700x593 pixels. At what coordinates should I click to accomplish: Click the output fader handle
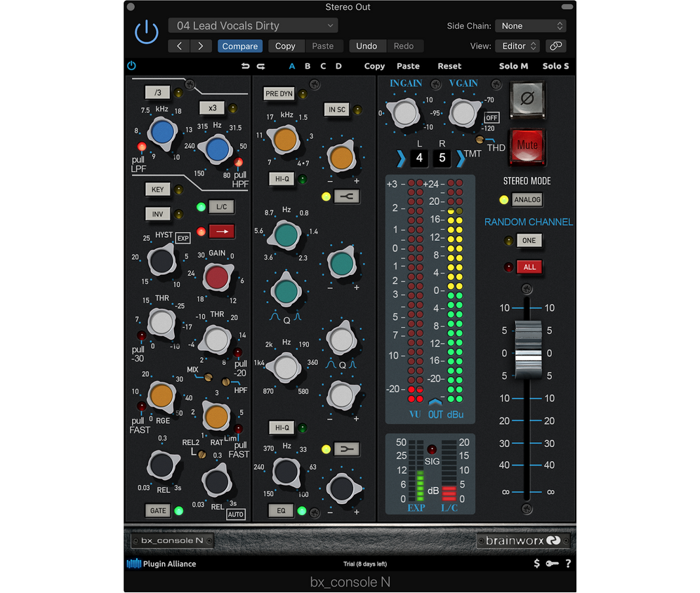pos(528,349)
